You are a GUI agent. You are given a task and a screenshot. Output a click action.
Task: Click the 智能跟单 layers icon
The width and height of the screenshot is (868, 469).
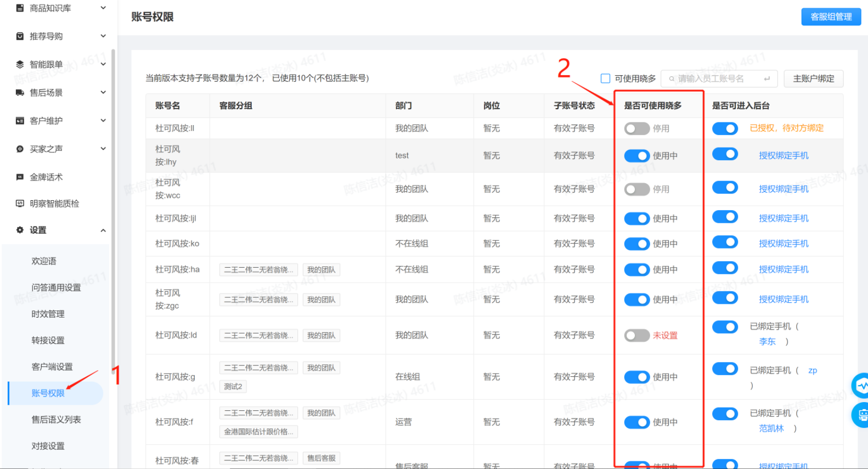click(x=20, y=64)
